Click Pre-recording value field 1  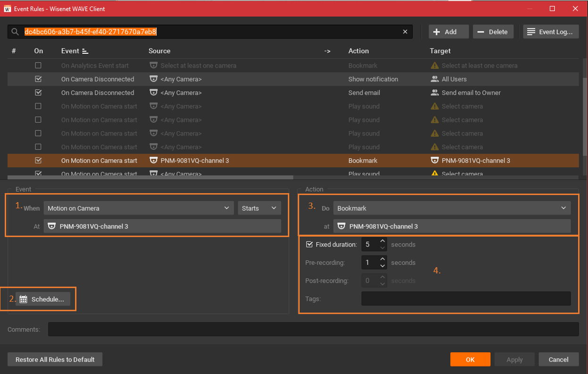coord(370,263)
